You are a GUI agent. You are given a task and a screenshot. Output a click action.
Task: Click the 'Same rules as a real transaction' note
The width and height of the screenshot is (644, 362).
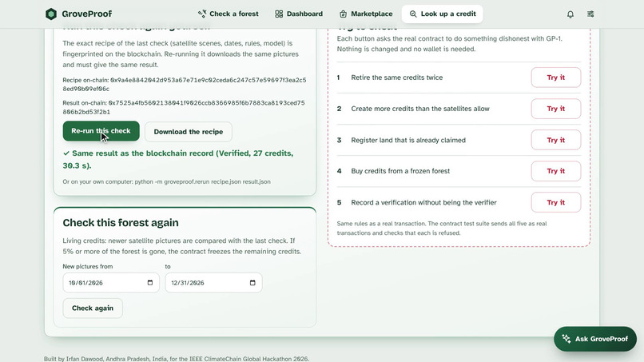click(442, 229)
